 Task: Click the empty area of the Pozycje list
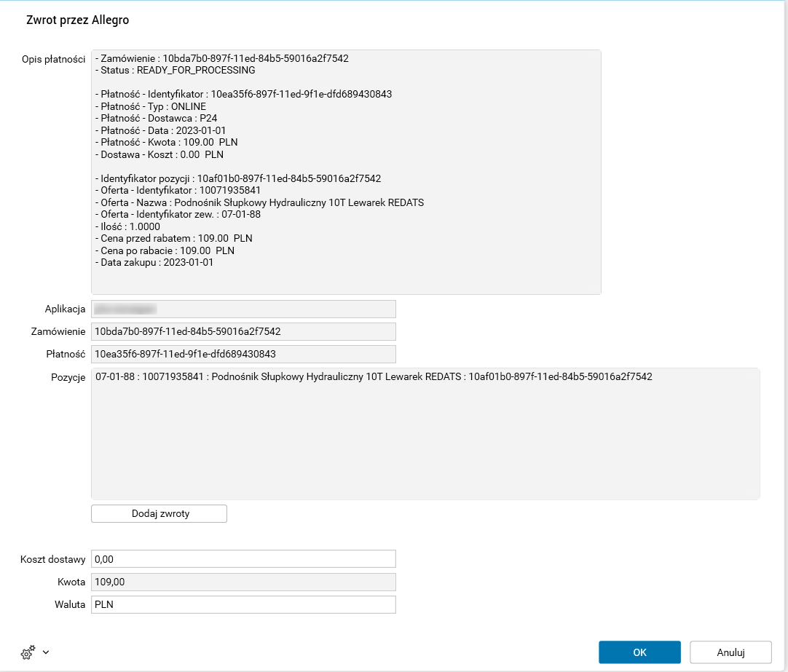tap(425, 444)
